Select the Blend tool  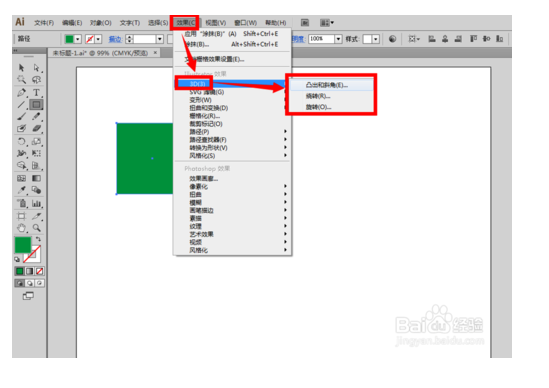pos(36,190)
